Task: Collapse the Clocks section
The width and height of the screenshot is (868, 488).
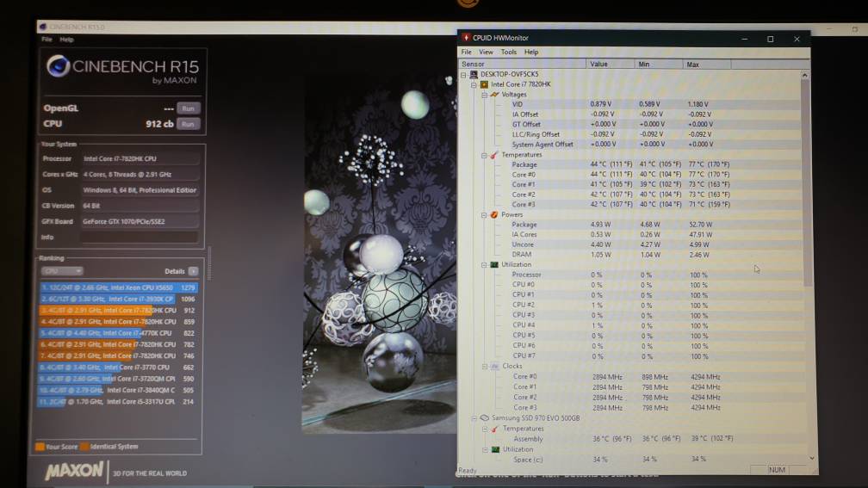Action: tap(484, 367)
